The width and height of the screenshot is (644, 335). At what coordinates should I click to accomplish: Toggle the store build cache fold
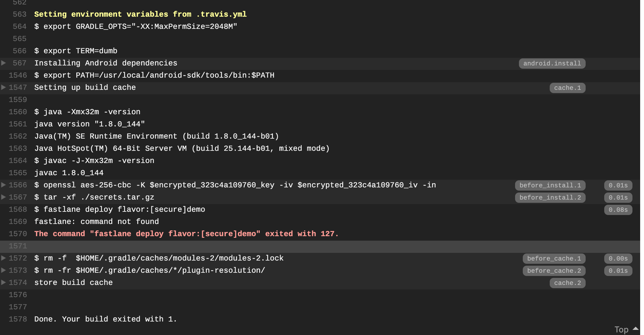point(4,283)
